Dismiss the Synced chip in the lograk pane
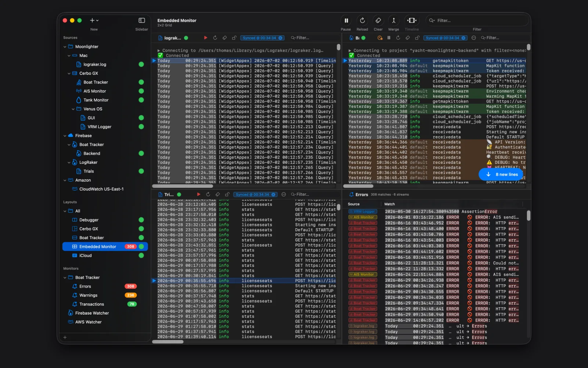 click(x=280, y=38)
